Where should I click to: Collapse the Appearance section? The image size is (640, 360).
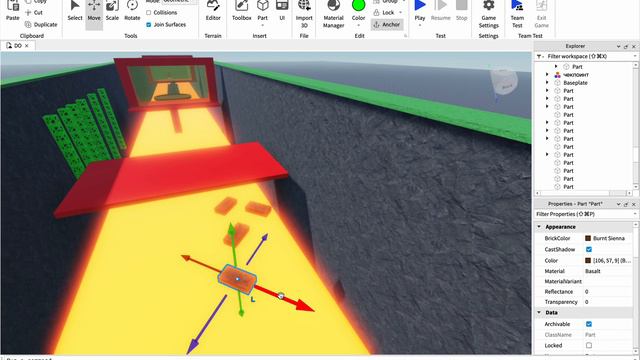coord(539,227)
